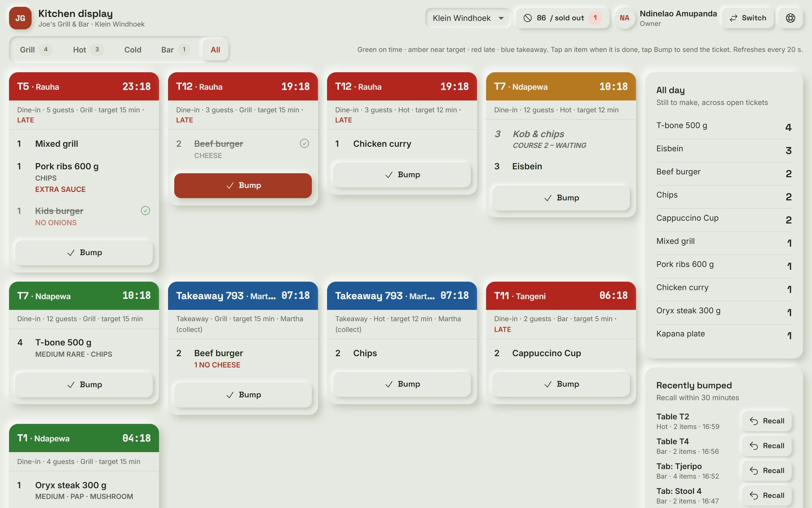
Task: Bump the Takeaway 793 Chips ticket
Action: pyautogui.click(x=402, y=384)
